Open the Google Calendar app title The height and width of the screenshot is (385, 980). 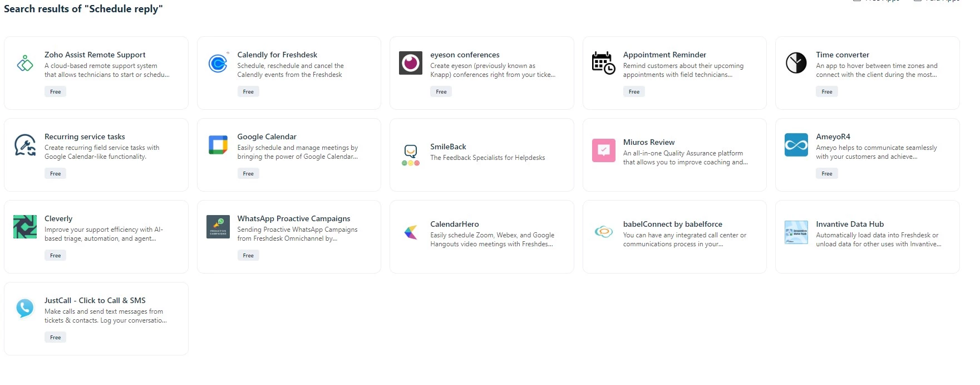click(267, 137)
